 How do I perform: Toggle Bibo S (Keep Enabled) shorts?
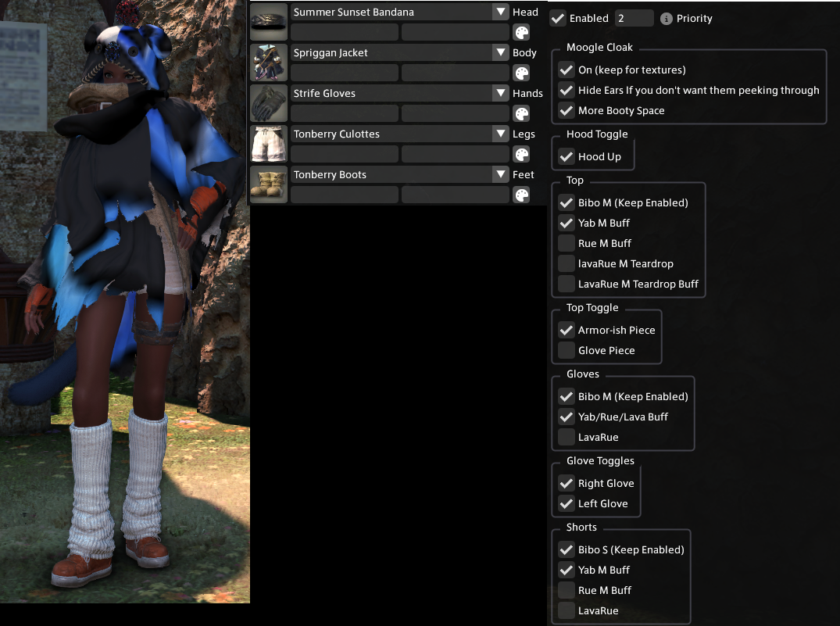click(567, 550)
